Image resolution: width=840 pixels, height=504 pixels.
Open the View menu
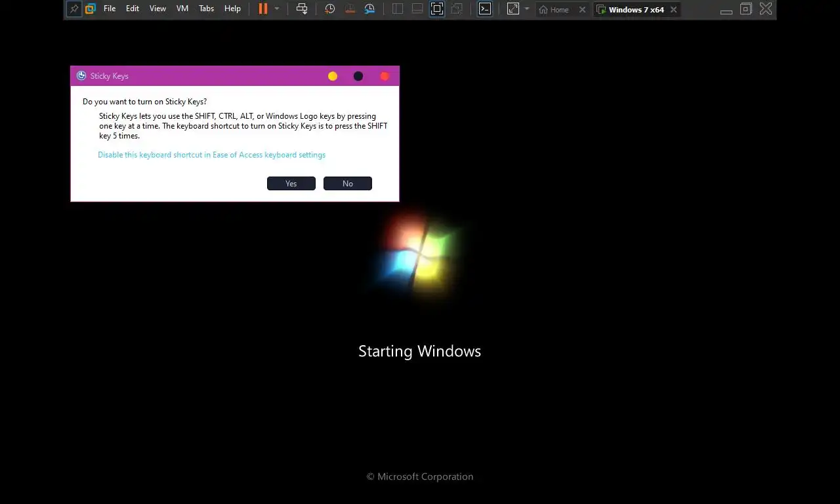157,9
